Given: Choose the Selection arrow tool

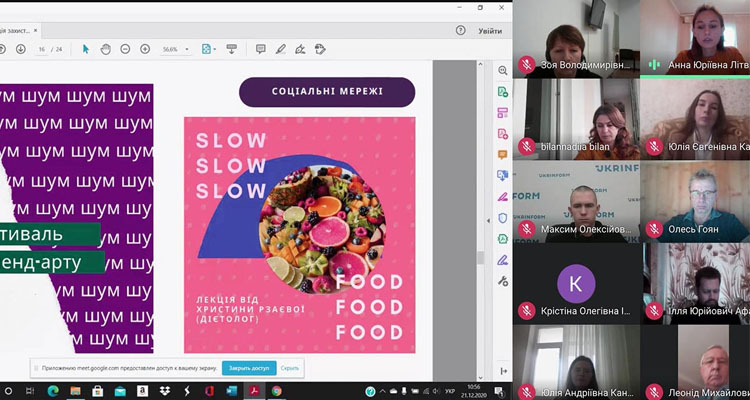Looking at the screenshot, I should (86, 49).
